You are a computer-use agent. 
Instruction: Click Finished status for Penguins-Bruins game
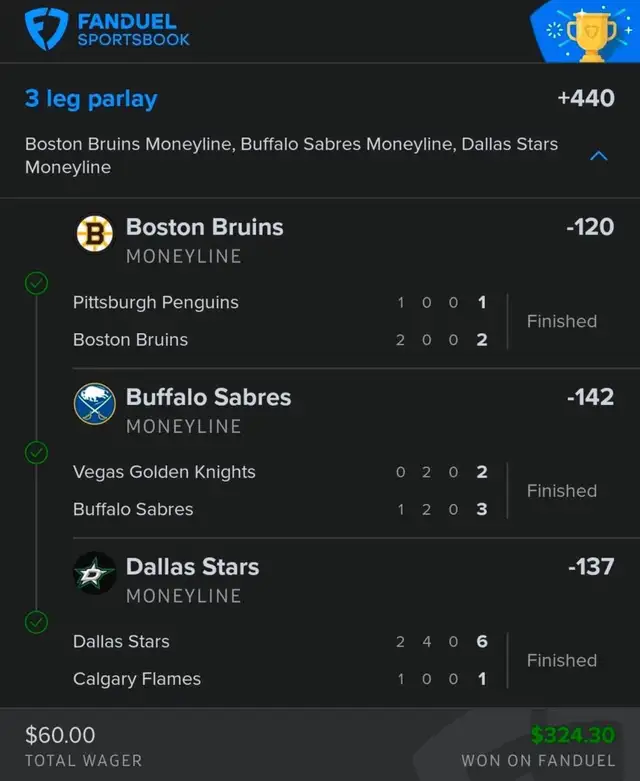tap(561, 321)
